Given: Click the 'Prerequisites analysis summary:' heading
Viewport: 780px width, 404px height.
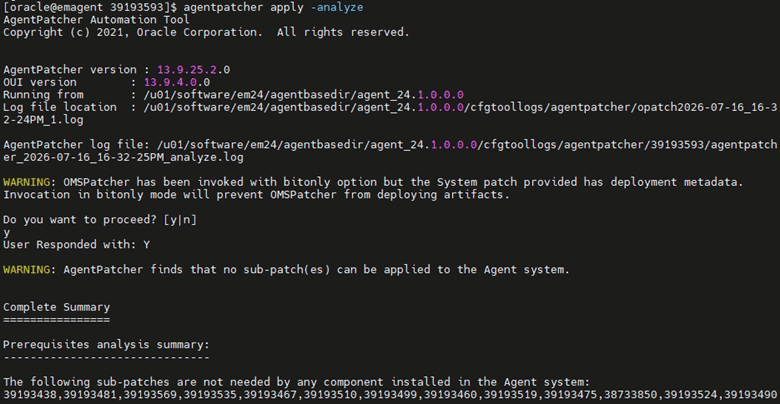Looking at the screenshot, I should click(106, 345).
